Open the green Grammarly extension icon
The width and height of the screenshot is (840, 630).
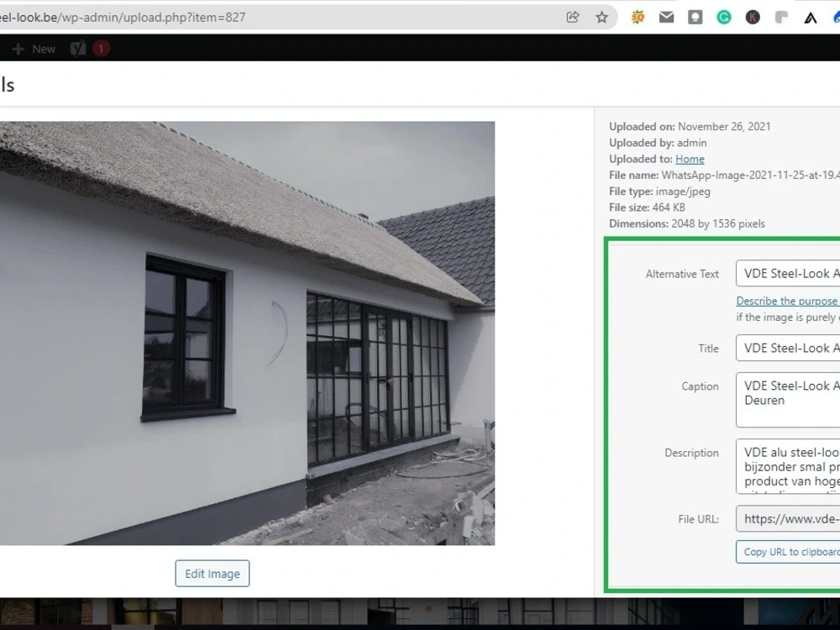[724, 17]
